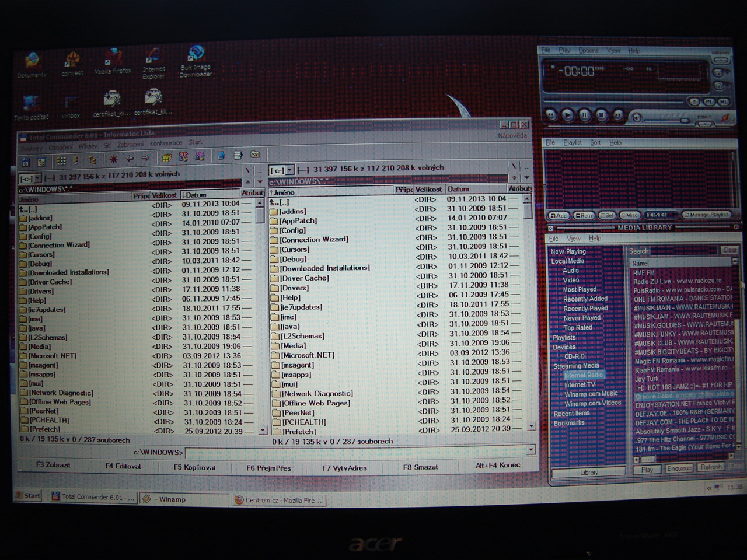Click the blue notepad icon in the toolbar
The width and height of the screenshot is (747, 560).
pyautogui.click(x=221, y=156)
